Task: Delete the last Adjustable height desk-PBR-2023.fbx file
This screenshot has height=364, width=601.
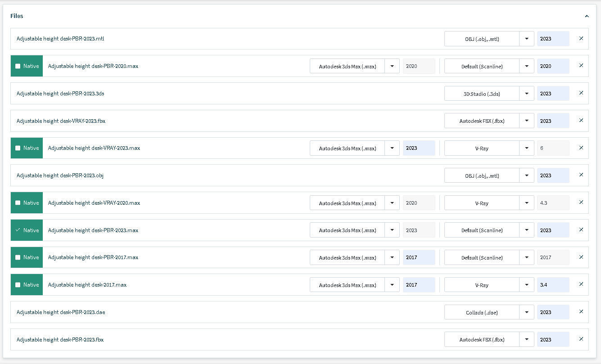Action: tap(581, 339)
